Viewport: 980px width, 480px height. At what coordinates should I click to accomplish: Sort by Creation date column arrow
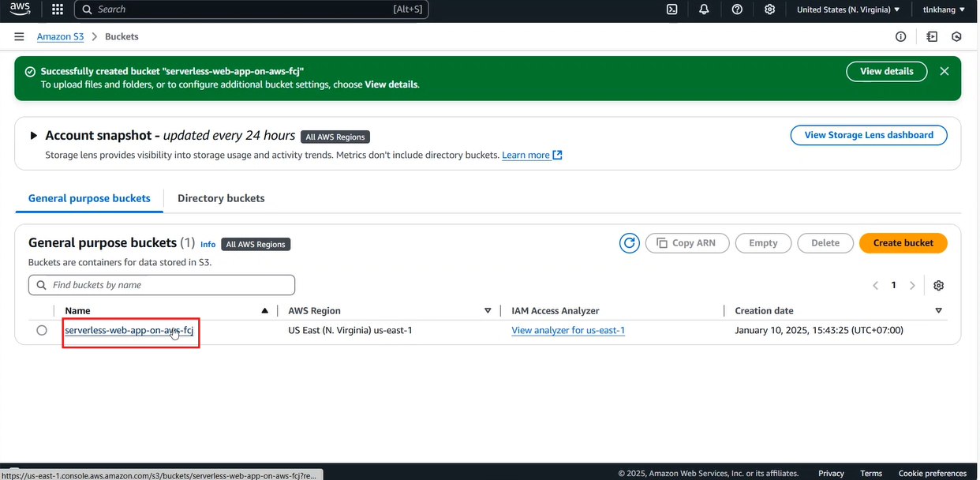[939, 311]
